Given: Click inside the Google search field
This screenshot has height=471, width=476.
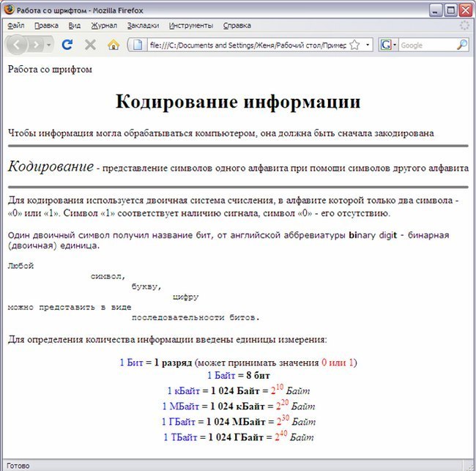Looking at the screenshot, I should coord(426,45).
